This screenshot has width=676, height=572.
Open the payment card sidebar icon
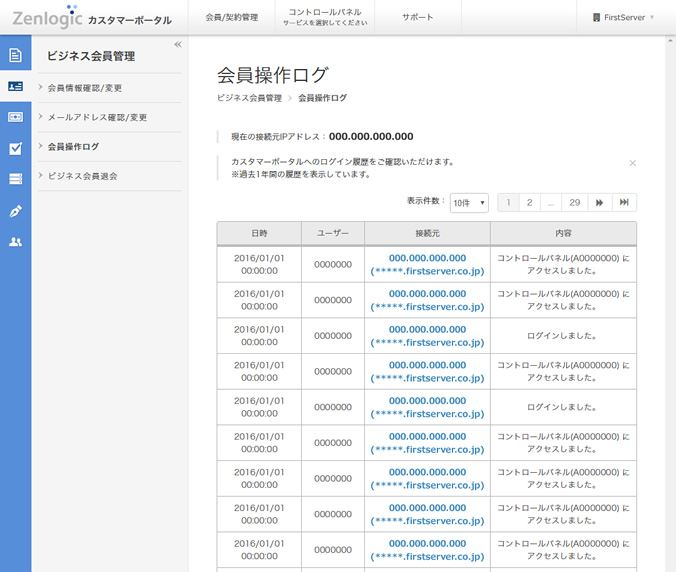pos(15,117)
